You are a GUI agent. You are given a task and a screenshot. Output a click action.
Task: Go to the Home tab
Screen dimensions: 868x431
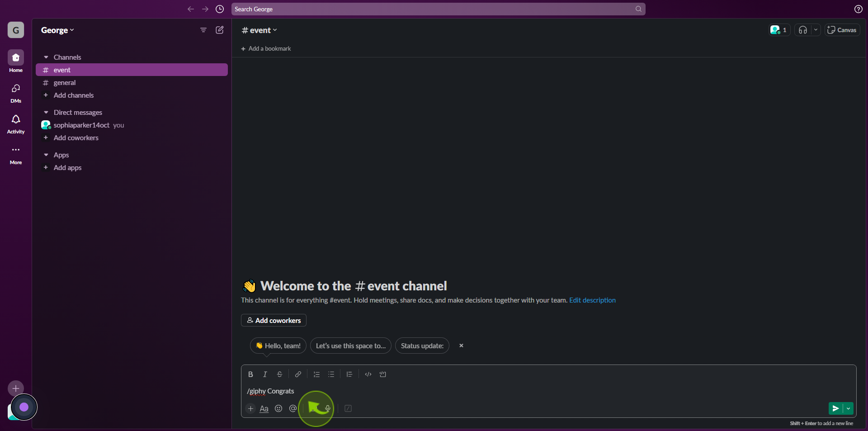coord(16,61)
